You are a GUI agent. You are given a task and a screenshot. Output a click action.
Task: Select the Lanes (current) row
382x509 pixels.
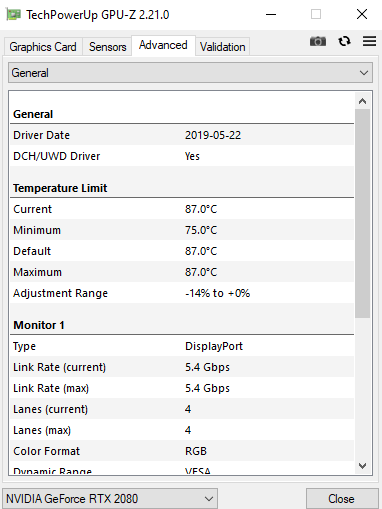pyautogui.click(x=182, y=409)
